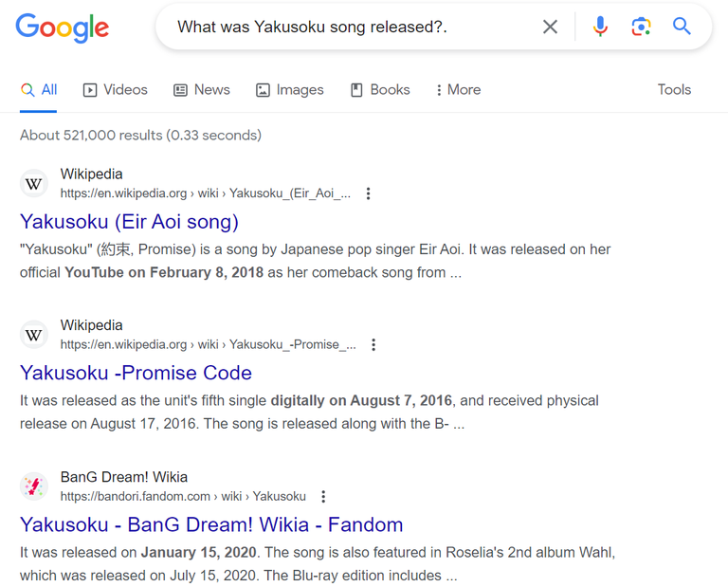Start voice search with the microphone icon
The height and width of the screenshot is (587, 728).
pos(600,27)
